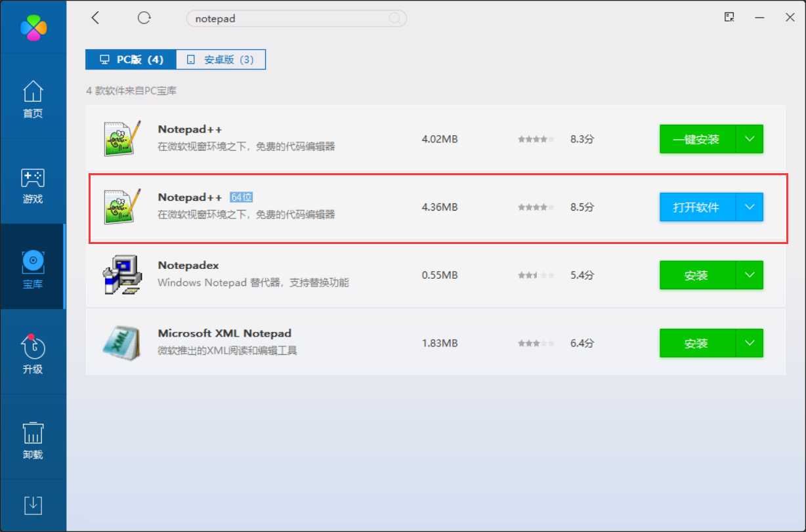Open the 游戏 games section
Screen dimensions: 806x532
pos(33,186)
